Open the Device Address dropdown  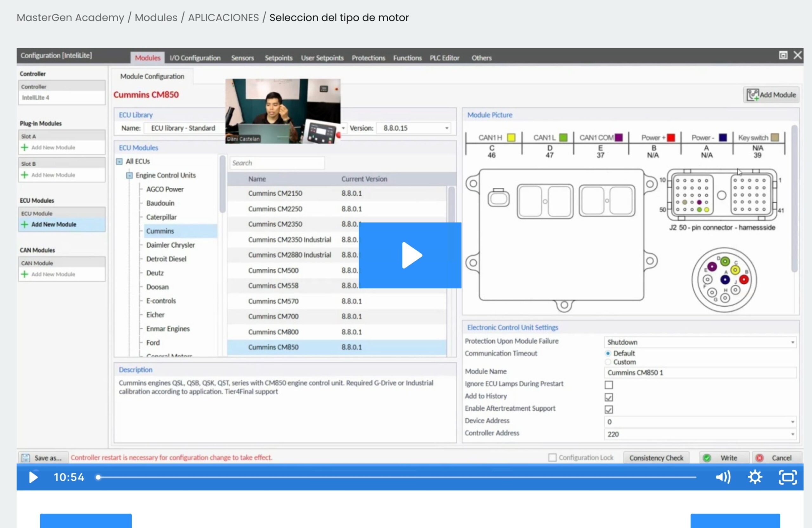(792, 422)
